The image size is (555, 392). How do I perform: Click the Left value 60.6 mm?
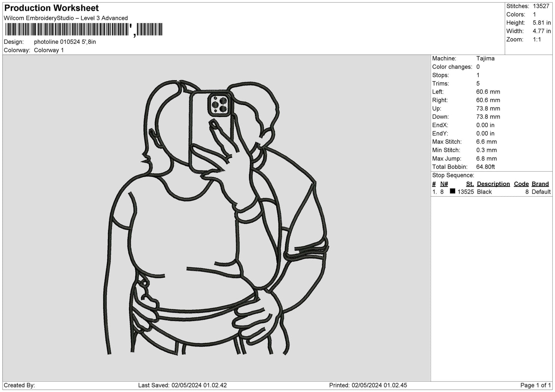point(488,92)
